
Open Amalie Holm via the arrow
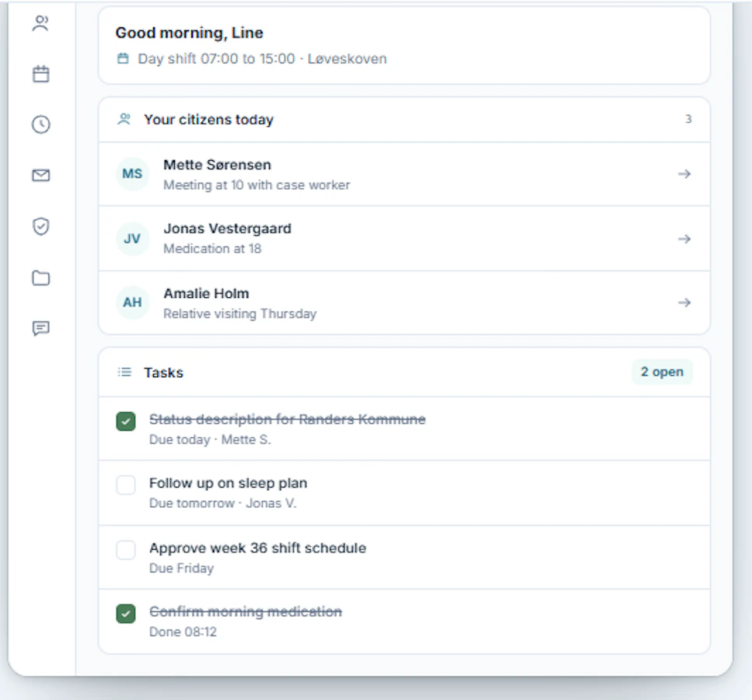pos(684,303)
